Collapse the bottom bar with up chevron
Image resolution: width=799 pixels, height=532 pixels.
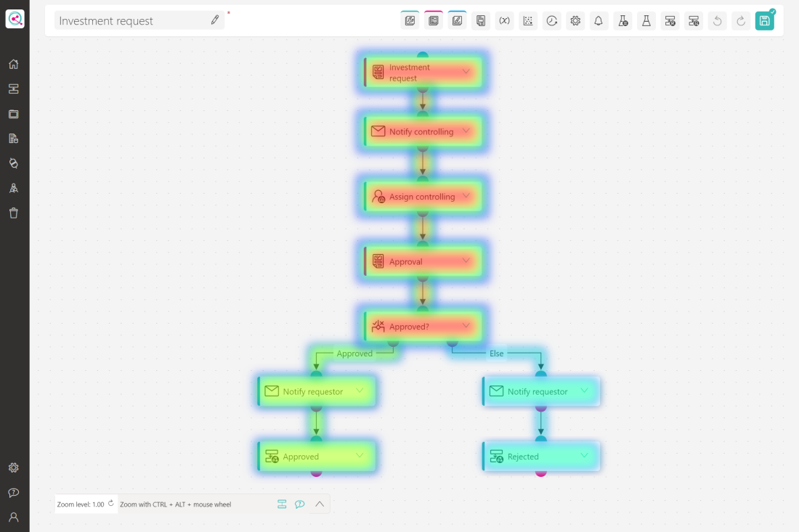(320, 504)
